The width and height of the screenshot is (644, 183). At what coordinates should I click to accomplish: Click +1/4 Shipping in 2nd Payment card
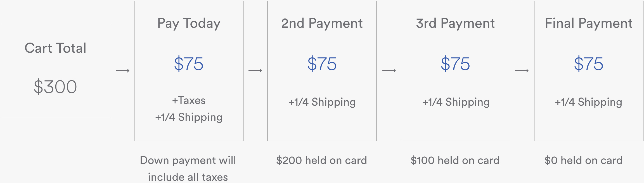[322, 102]
